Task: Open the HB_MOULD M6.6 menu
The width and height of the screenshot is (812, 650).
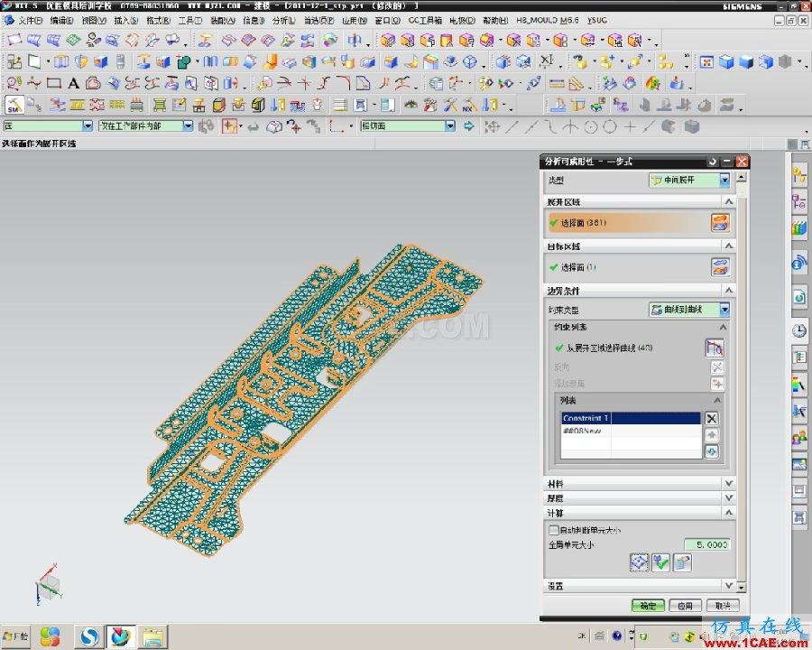Action: [x=548, y=20]
